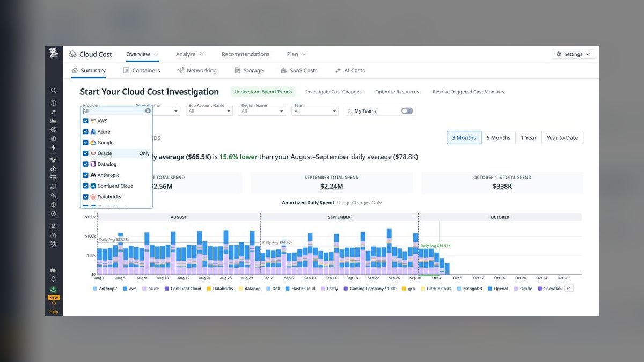Uncheck the Google provider checkbox
The width and height of the screenshot is (644, 362).
(86, 143)
